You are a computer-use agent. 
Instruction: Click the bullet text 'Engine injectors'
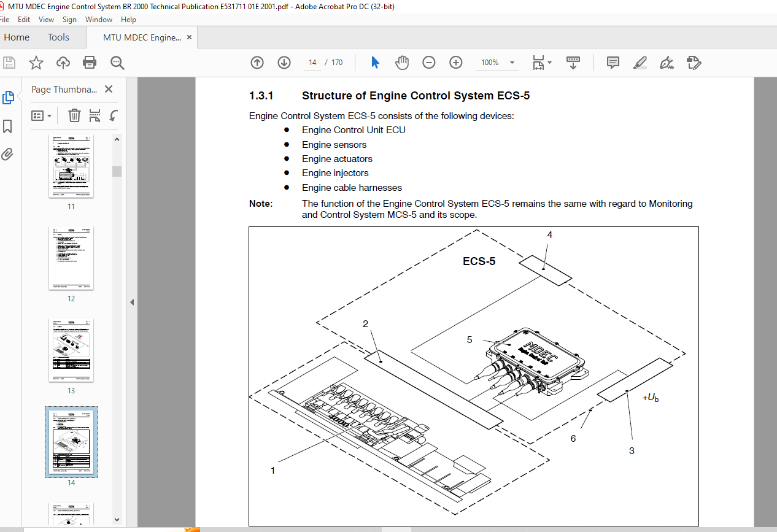pyautogui.click(x=335, y=173)
